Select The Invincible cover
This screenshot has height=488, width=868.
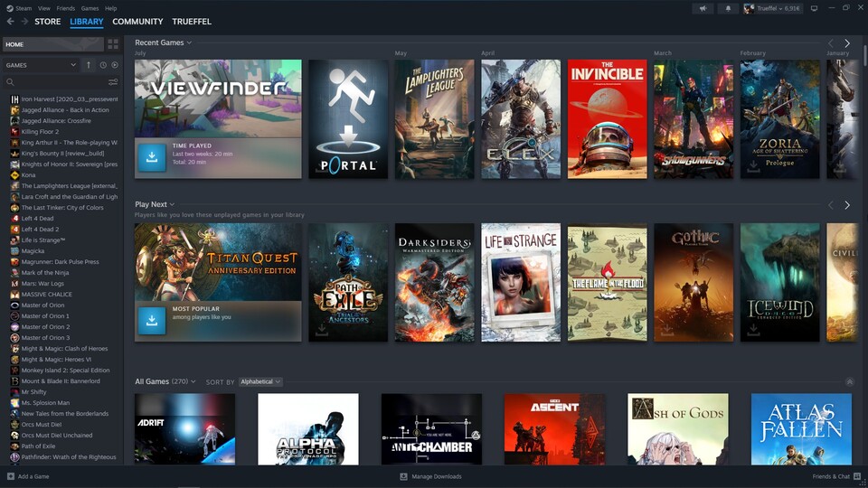(x=608, y=119)
